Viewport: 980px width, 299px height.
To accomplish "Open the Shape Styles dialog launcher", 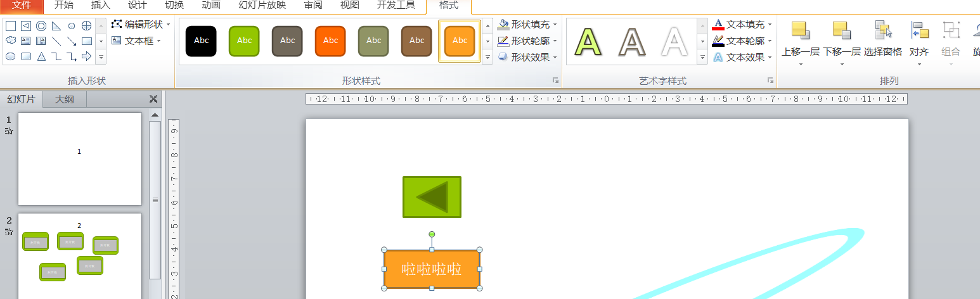I will 555,80.
